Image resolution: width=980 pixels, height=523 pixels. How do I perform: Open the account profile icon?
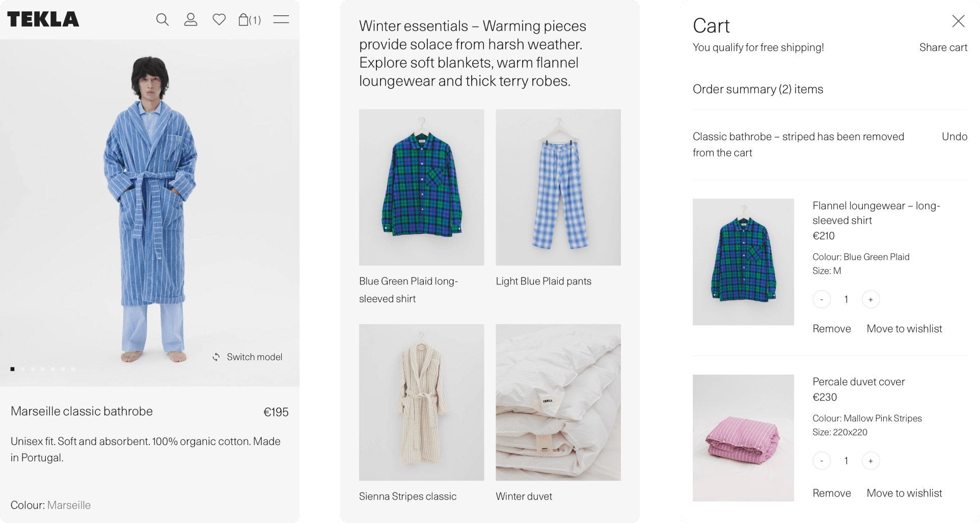pyautogui.click(x=190, y=20)
